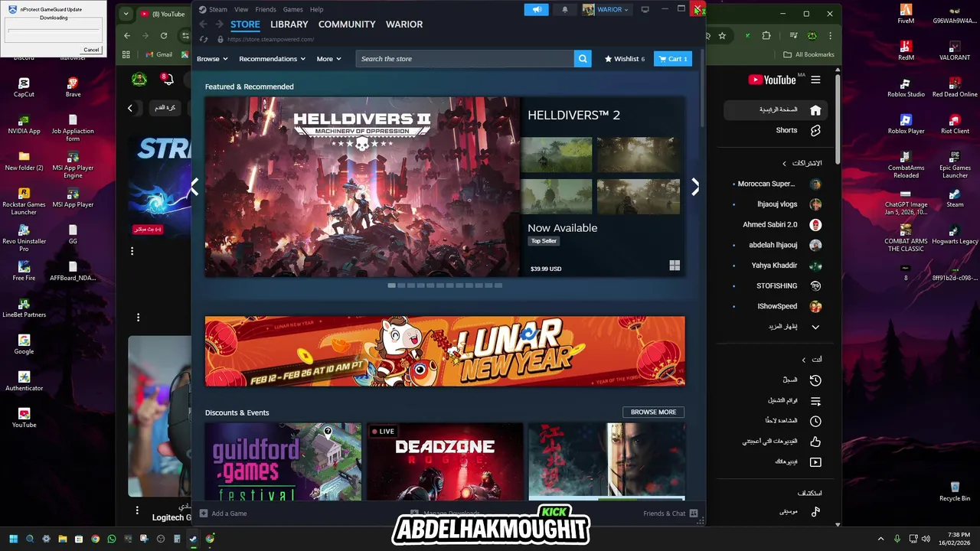The height and width of the screenshot is (551, 980).
Task: Bookmark page with Chrome star icon
Action: [x=722, y=35]
